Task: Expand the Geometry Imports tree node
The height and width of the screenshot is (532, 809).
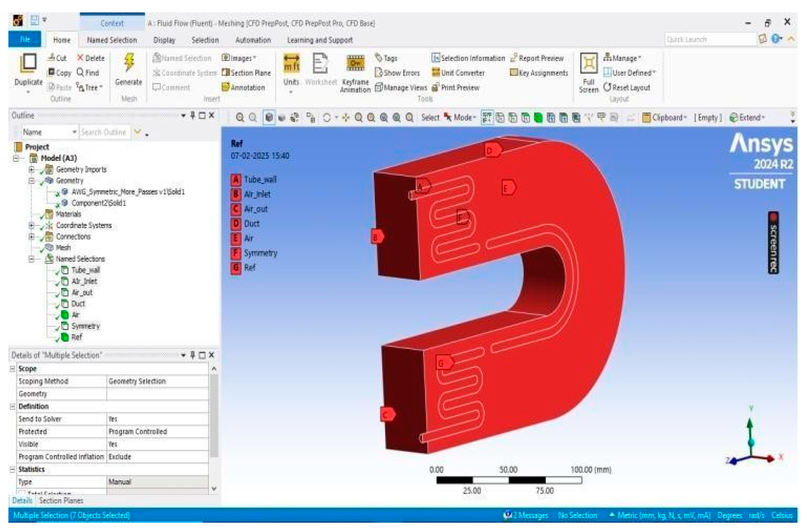Action: tap(31, 170)
